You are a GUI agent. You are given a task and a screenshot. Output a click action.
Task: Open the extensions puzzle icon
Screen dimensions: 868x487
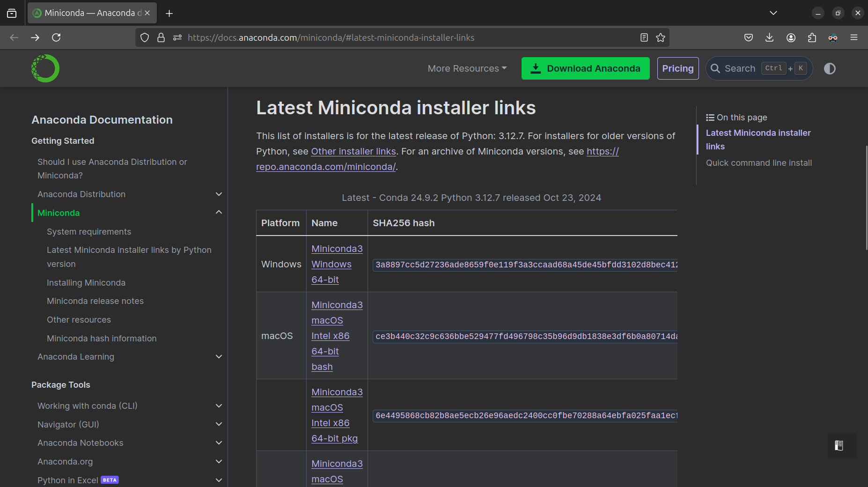812,37
